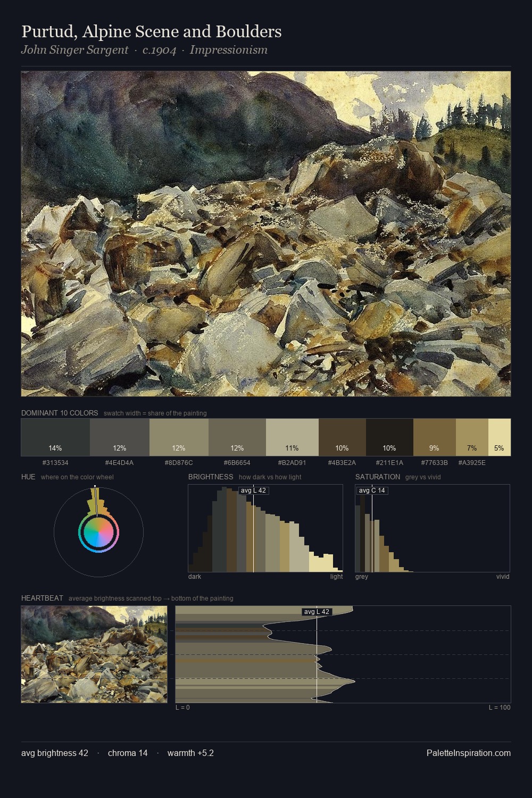532x798 pixels.
Task: Click the BRIGHTNESS section heading
Action: (x=211, y=477)
